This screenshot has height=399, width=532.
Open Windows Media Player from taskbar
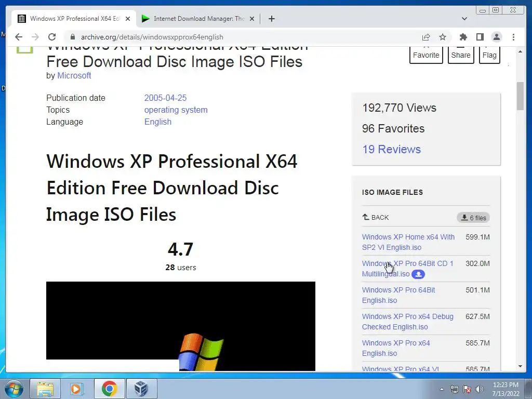coord(77,389)
